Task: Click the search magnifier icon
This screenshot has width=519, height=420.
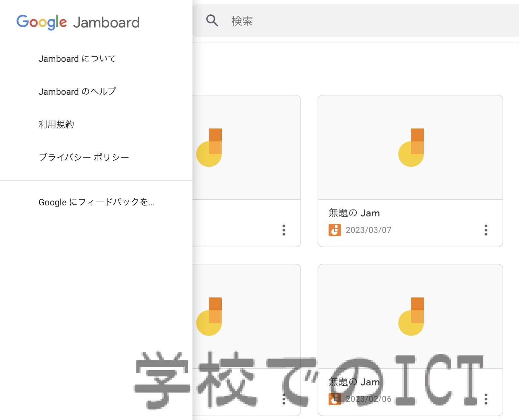Action: coord(212,21)
